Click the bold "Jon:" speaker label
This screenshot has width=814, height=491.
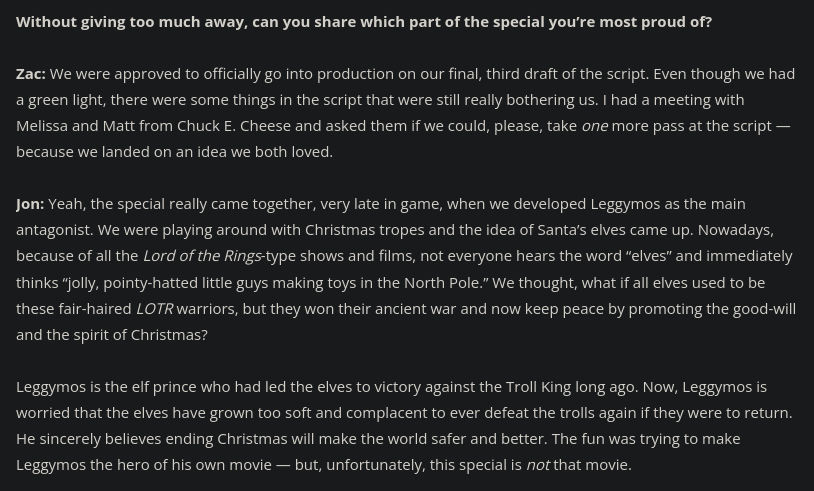tap(29, 203)
